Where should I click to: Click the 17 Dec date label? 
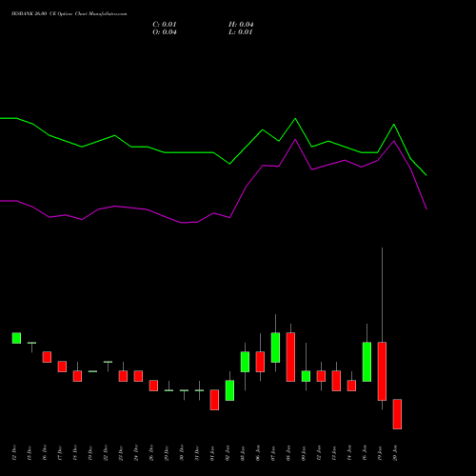(x=60, y=453)
